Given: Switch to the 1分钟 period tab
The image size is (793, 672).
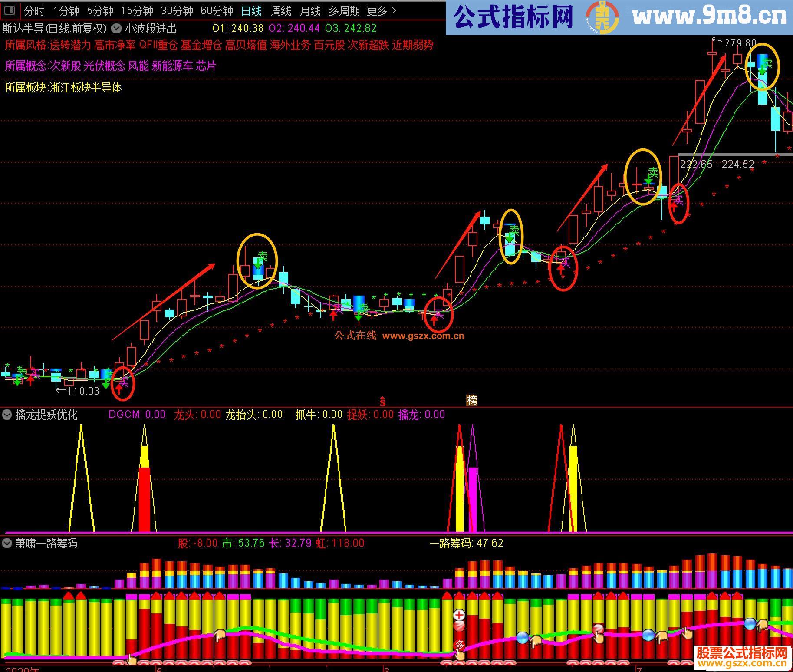Looking at the screenshot, I should click(x=66, y=11).
